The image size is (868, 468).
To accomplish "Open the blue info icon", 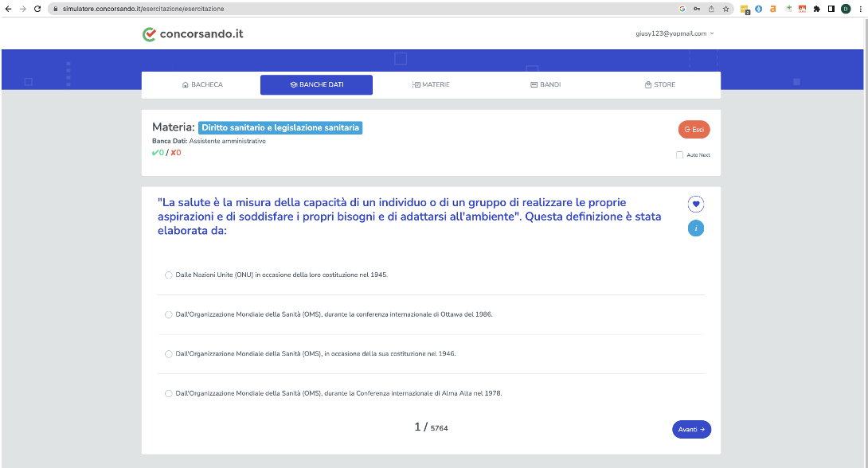I will tap(696, 228).
